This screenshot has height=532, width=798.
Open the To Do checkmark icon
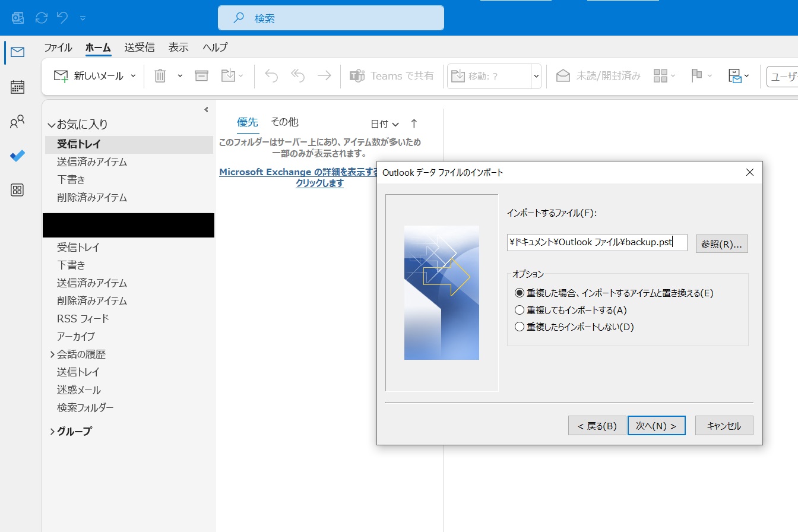18,156
